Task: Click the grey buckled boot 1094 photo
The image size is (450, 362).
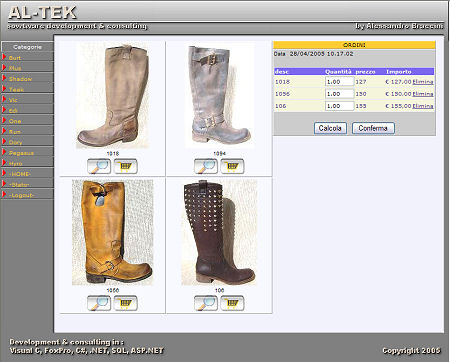Action: pyautogui.click(x=219, y=96)
